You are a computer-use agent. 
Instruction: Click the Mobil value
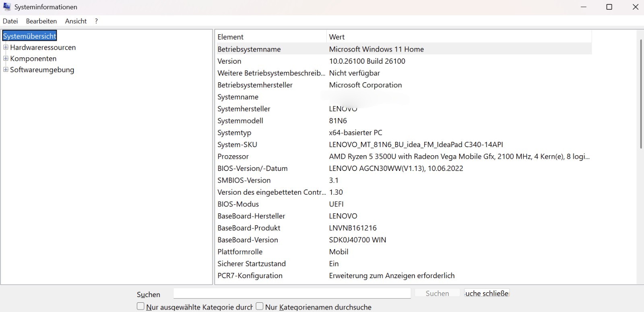pyautogui.click(x=339, y=252)
